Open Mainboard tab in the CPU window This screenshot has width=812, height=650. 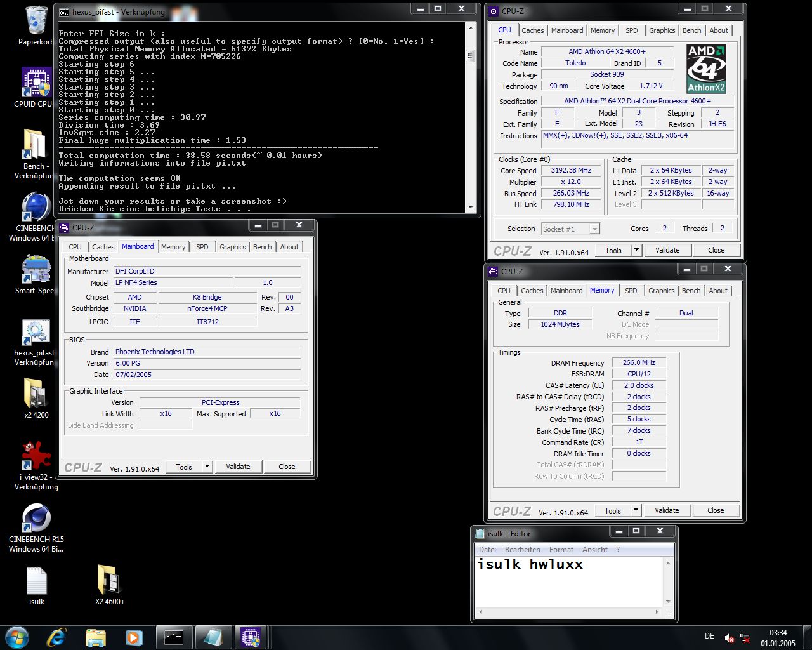tap(567, 30)
